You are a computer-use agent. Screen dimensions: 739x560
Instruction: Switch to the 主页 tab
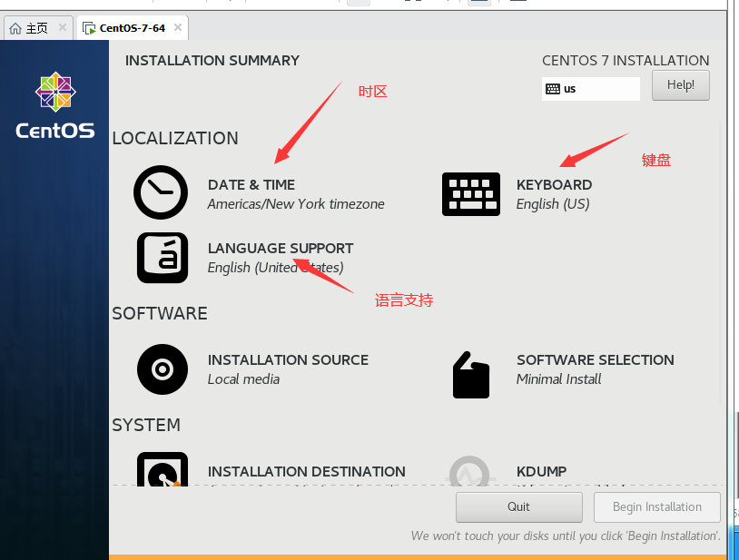[38, 28]
